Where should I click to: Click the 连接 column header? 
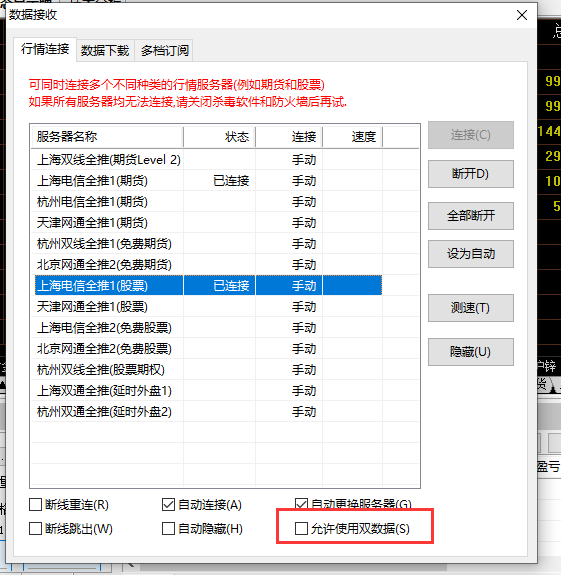pyautogui.click(x=289, y=137)
